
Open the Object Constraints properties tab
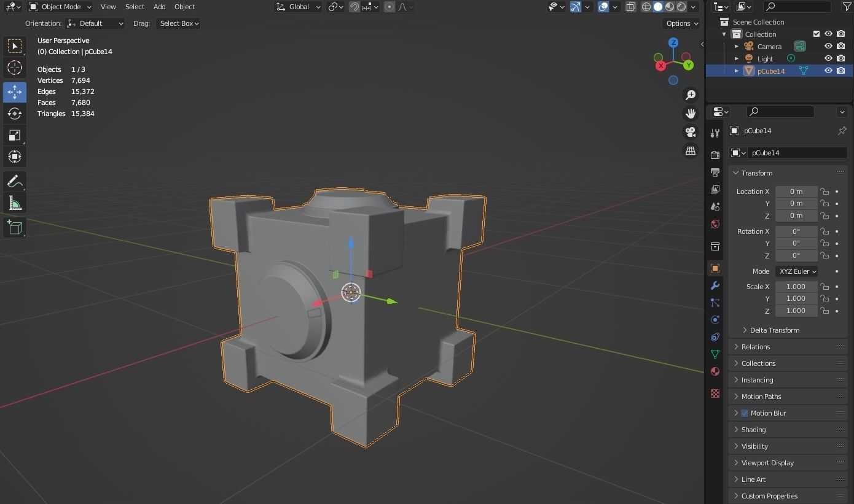(x=715, y=337)
